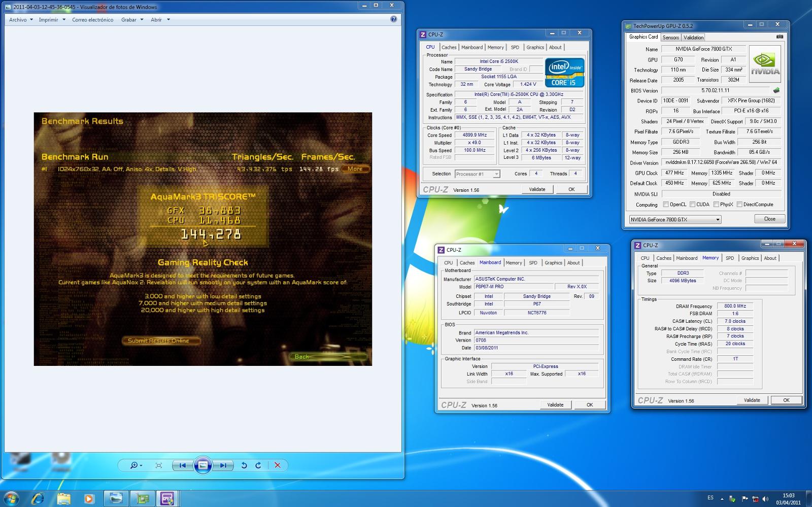The image size is (812, 507).
Task: Open the zoom magnifier in Photo Viewer
Action: point(136,465)
